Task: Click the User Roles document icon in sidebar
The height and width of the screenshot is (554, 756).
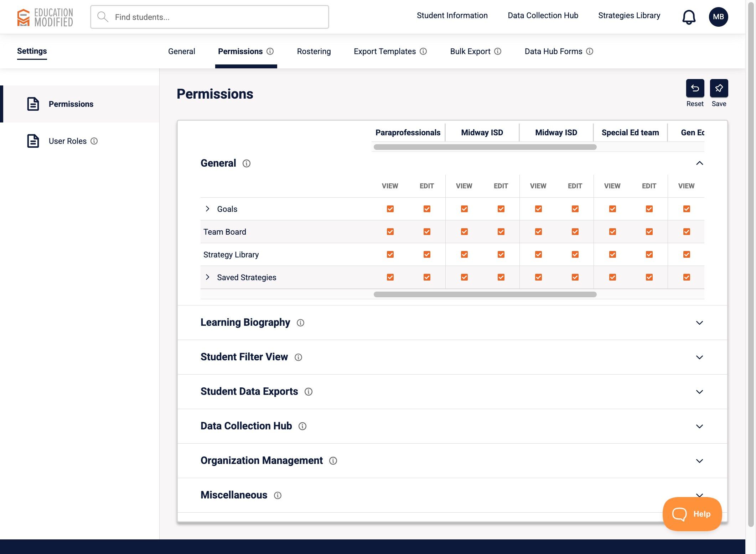Action: pyautogui.click(x=33, y=141)
